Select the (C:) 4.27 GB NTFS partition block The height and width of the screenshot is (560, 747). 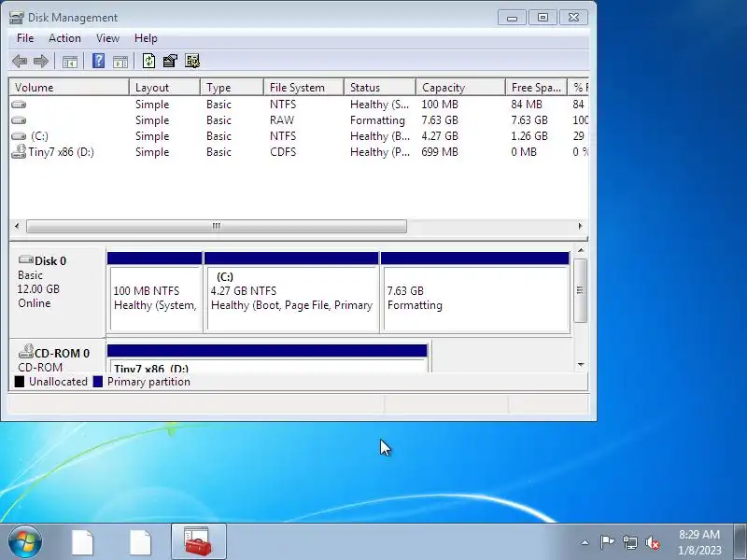coord(291,292)
